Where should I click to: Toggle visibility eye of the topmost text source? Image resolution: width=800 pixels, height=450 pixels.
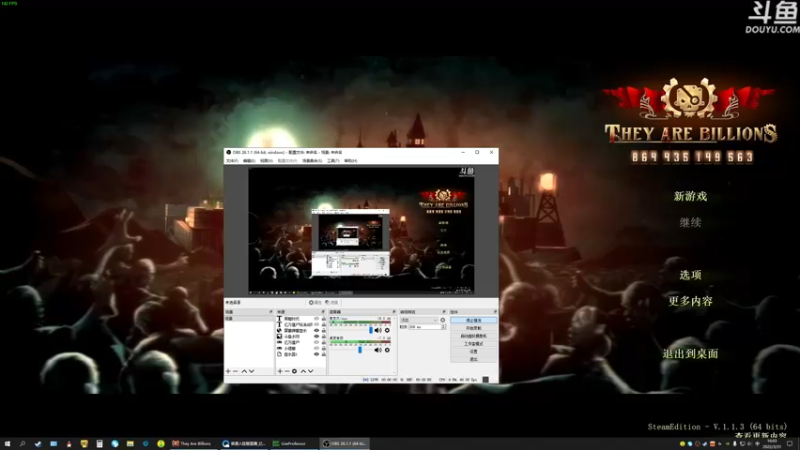[x=316, y=319]
